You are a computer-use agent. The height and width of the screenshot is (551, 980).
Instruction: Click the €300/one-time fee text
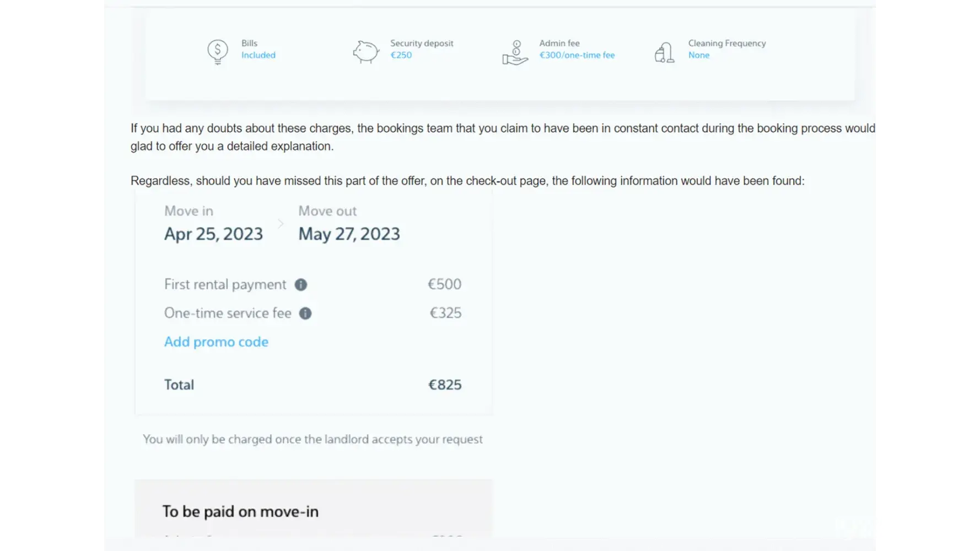577,55
